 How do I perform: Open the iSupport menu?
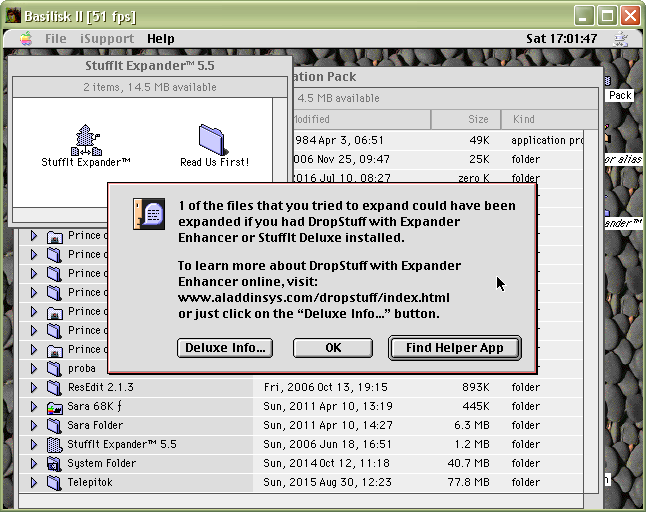pyautogui.click(x=107, y=39)
